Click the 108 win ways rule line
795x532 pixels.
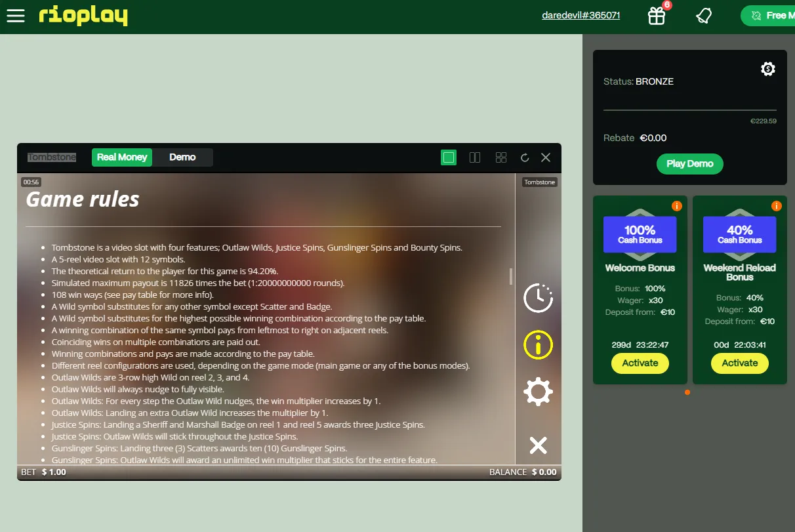point(132,295)
